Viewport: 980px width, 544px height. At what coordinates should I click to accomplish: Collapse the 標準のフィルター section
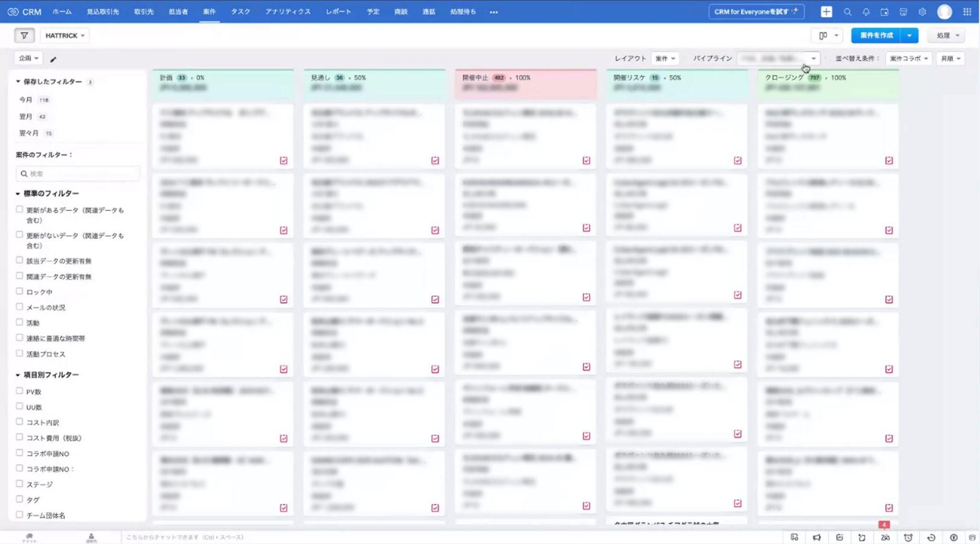(18, 193)
